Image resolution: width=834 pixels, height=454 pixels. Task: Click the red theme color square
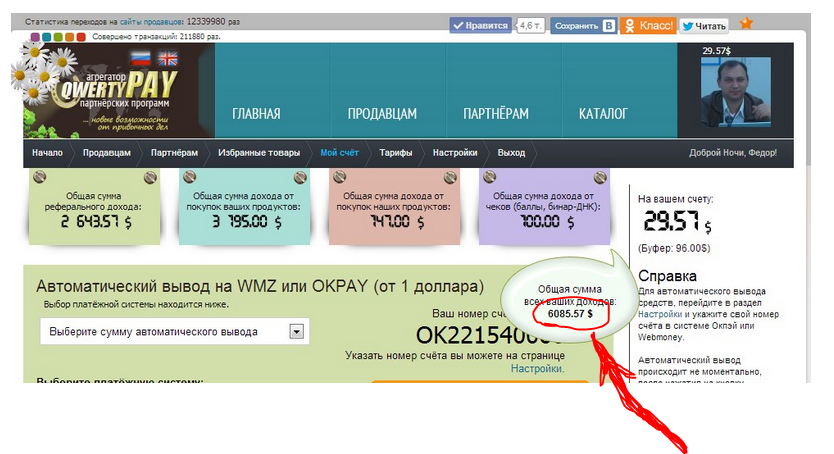coord(81,37)
